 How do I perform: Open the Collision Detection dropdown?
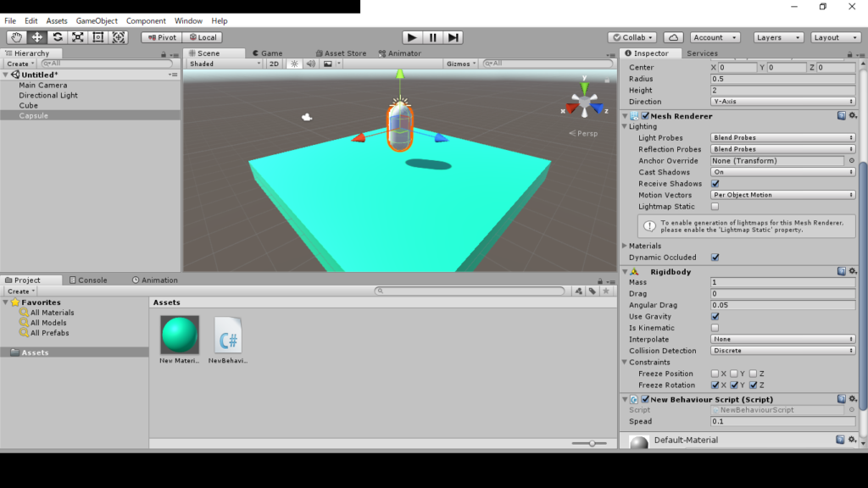(x=782, y=351)
